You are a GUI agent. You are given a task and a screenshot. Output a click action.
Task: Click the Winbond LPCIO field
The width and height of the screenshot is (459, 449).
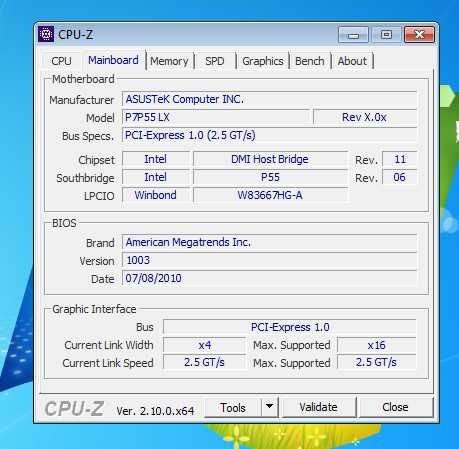coord(156,195)
